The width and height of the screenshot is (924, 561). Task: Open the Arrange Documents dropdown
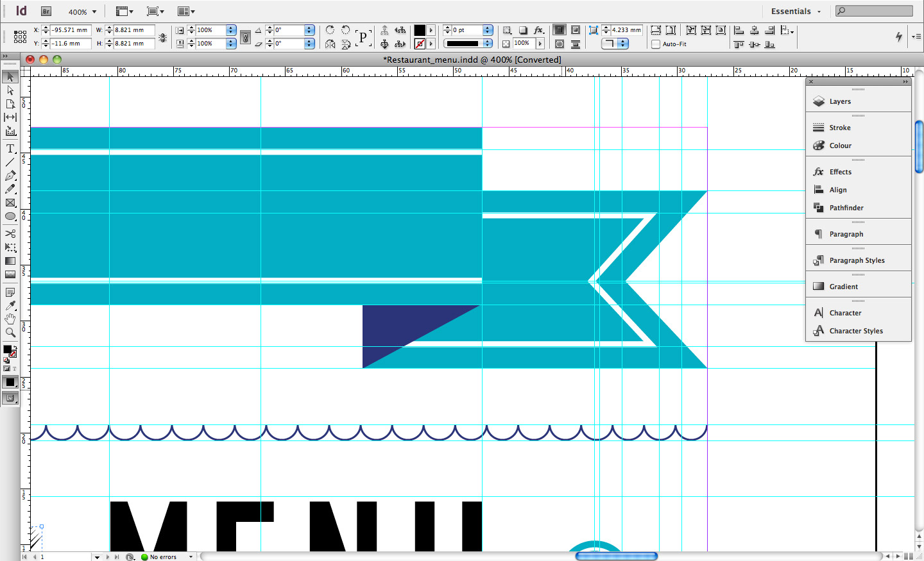tap(186, 12)
